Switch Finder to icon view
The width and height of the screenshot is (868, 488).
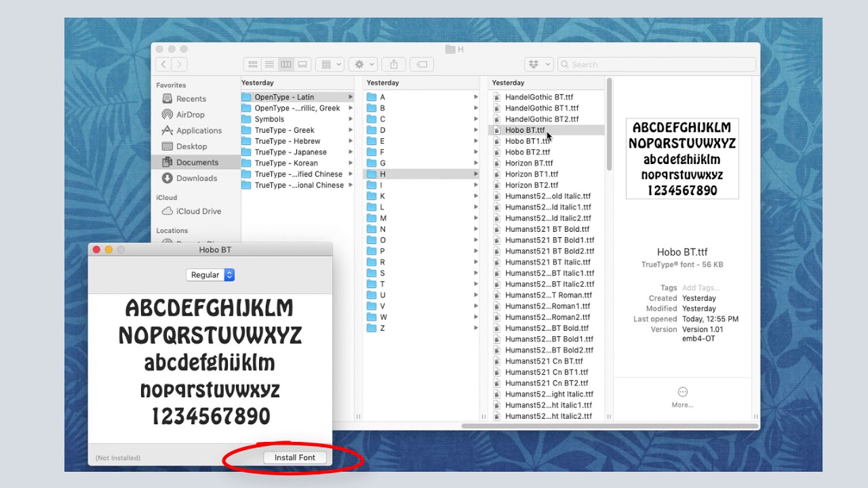(253, 64)
